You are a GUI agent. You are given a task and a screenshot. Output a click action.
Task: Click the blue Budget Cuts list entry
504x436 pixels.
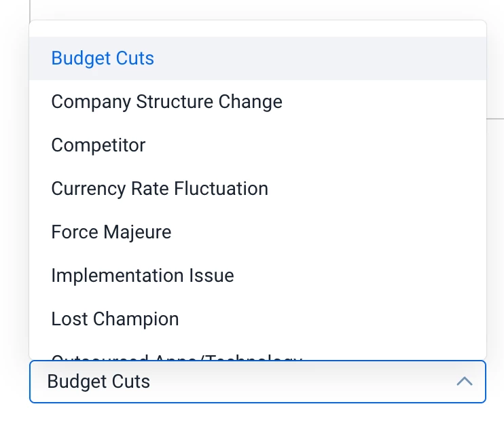(x=103, y=58)
